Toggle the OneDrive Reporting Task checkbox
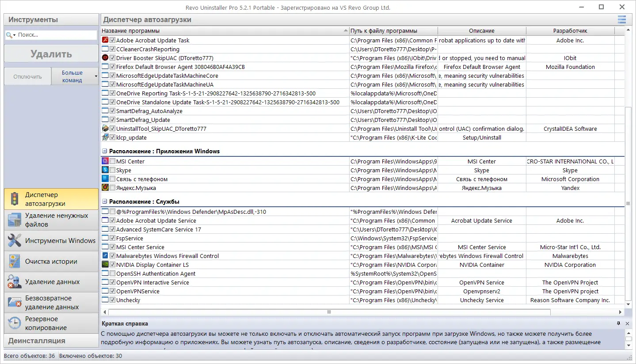This screenshot has height=364, width=636. [x=112, y=93]
